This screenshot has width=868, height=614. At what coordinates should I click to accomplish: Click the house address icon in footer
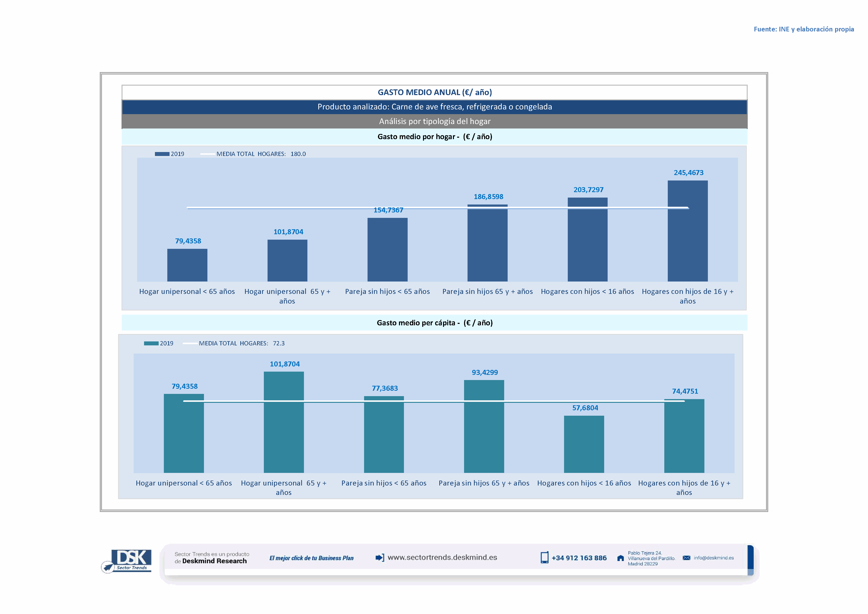click(620, 558)
